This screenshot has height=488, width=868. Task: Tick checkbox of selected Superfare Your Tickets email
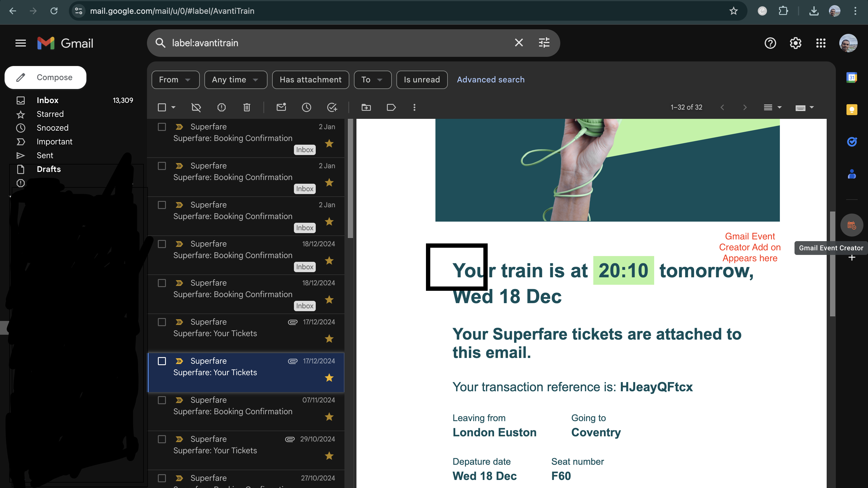point(162,361)
